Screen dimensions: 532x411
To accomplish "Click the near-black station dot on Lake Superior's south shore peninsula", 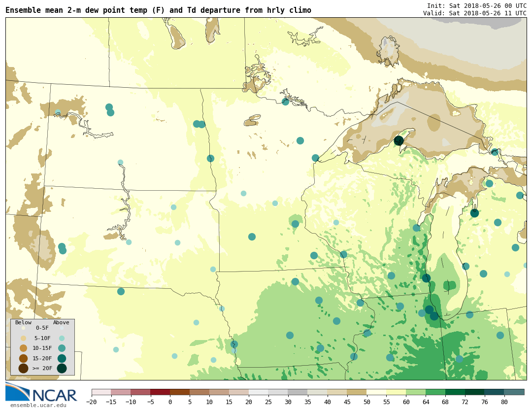I will click(399, 140).
